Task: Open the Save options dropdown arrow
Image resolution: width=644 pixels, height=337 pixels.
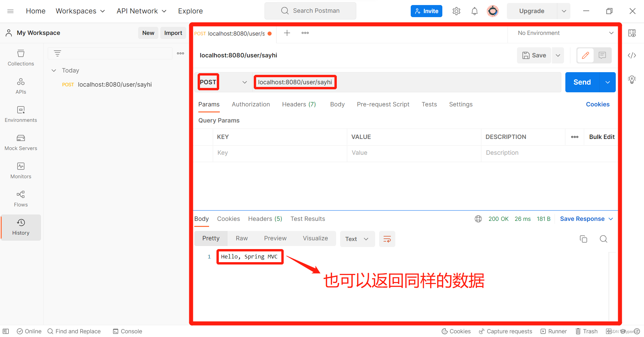Action: coord(558,55)
